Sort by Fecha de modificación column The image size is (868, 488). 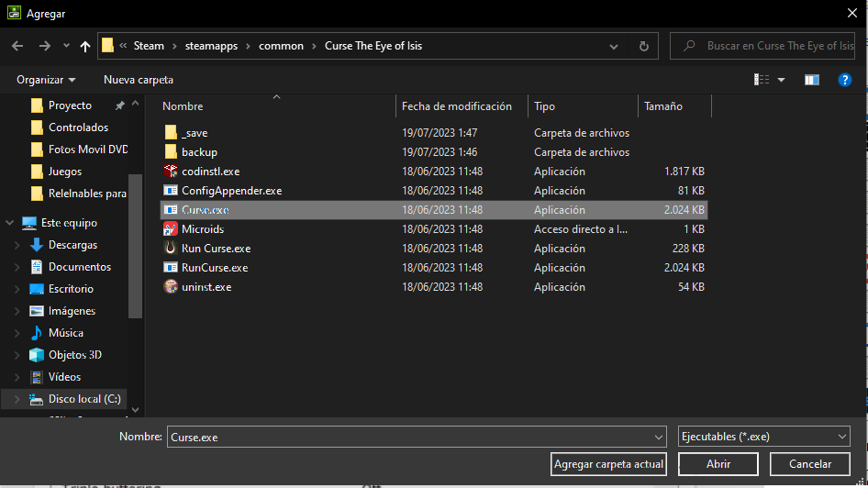point(457,106)
